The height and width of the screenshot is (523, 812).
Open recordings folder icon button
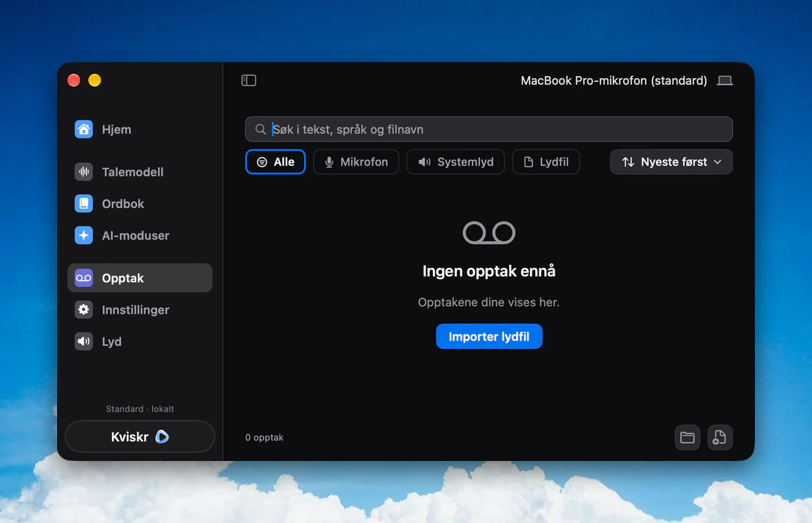click(x=687, y=438)
